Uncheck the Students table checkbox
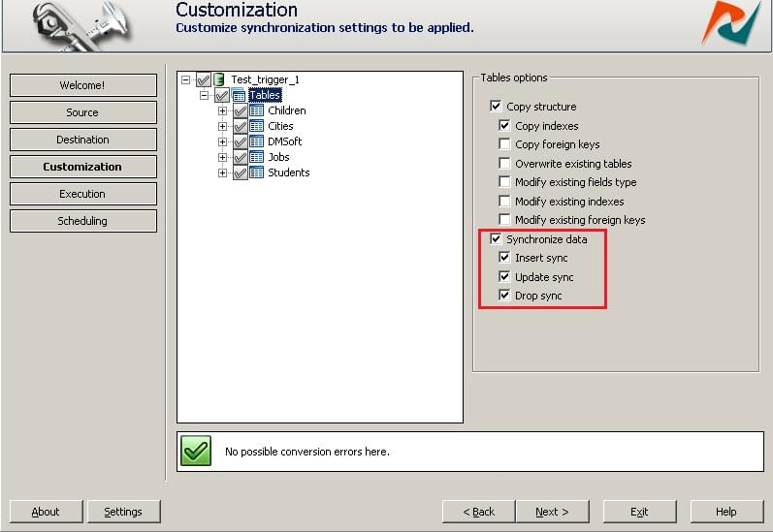Screen dimensions: 773x532 click(x=241, y=172)
